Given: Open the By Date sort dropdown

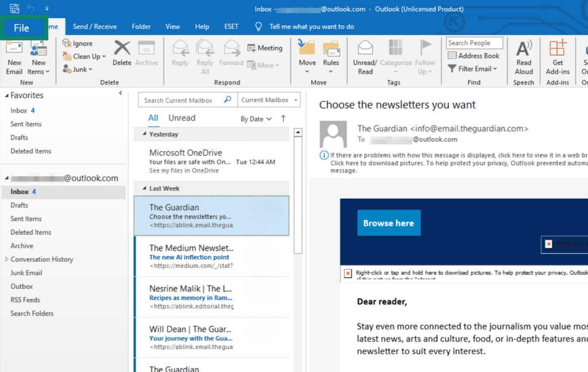Looking at the screenshot, I should (x=256, y=119).
